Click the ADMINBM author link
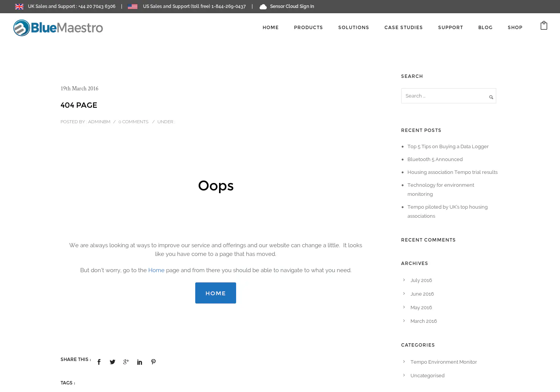560x392 pixels. (x=99, y=122)
